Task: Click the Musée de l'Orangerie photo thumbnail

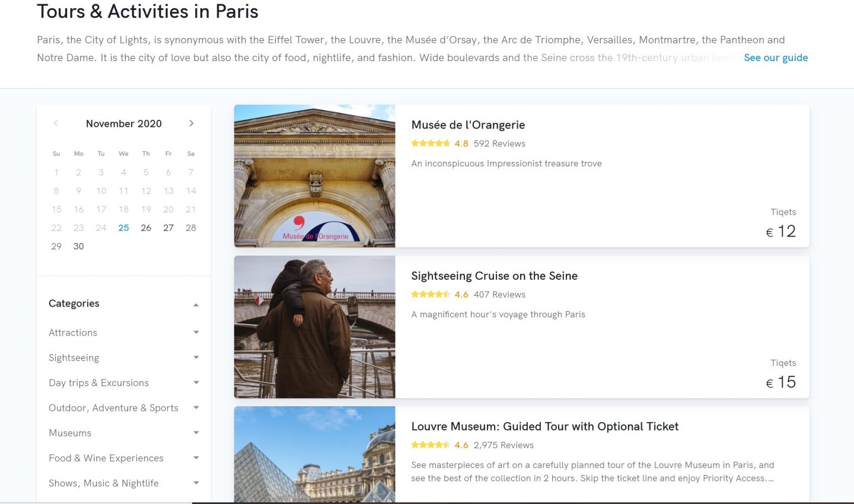Action: pos(314,176)
